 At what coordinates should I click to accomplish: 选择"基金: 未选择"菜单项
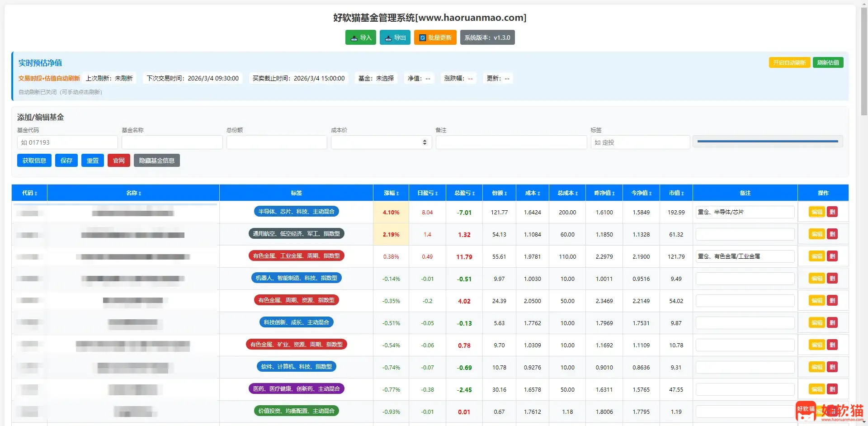click(376, 78)
